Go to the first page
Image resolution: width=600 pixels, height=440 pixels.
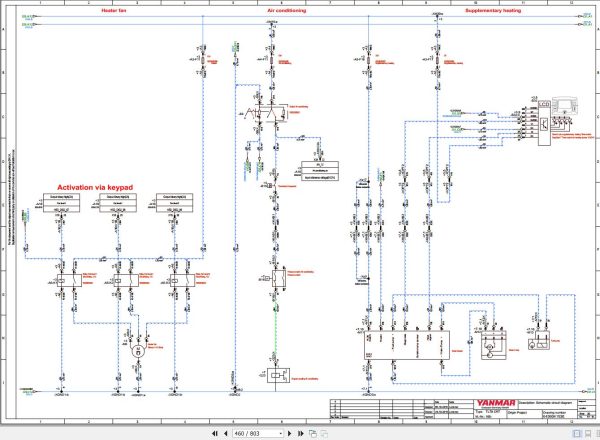215,433
